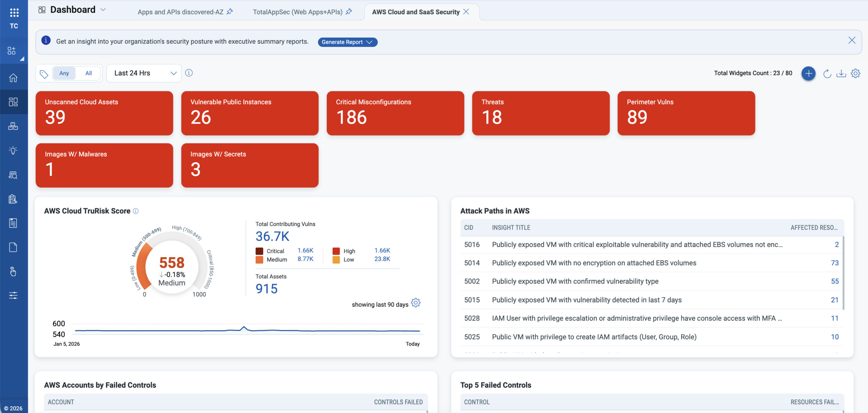Open Generate Report dropdown
The width and height of the screenshot is (868, 413).
348,42
